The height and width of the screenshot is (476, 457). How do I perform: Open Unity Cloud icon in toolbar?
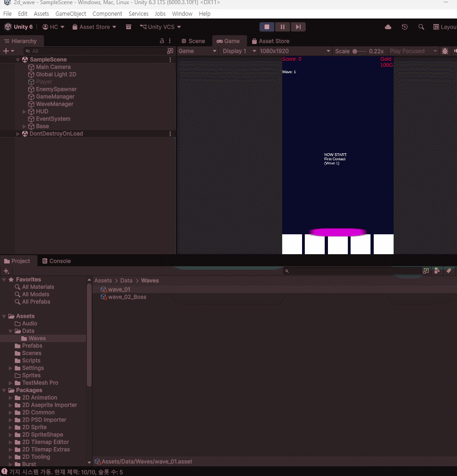[388, 27]
